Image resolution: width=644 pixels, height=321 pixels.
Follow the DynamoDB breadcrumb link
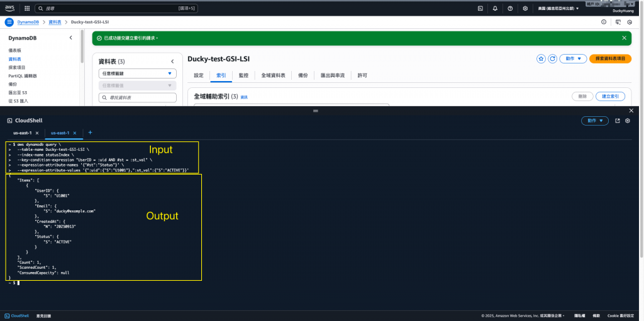28,22
